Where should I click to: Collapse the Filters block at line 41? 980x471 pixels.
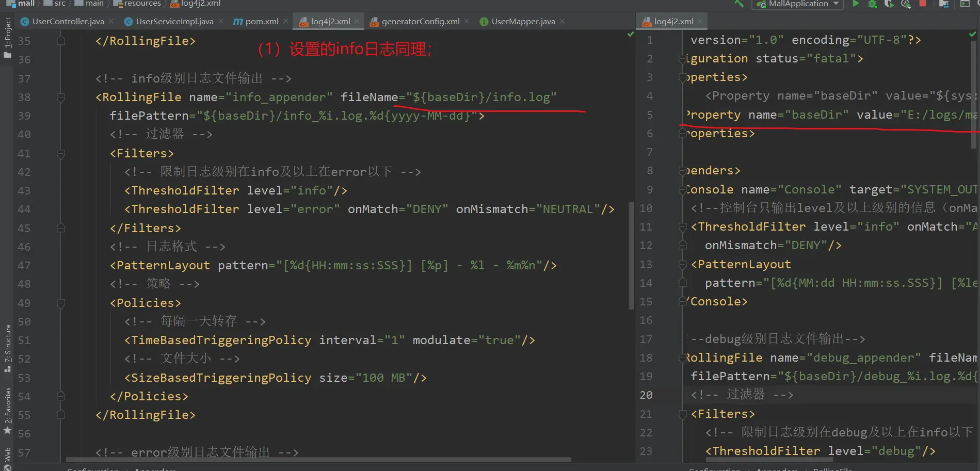click(x=61, y=153)
